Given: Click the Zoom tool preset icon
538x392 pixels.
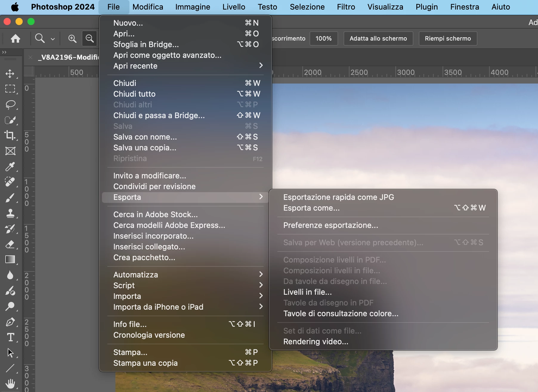Looking at the screenshot, I should (40, 38).
